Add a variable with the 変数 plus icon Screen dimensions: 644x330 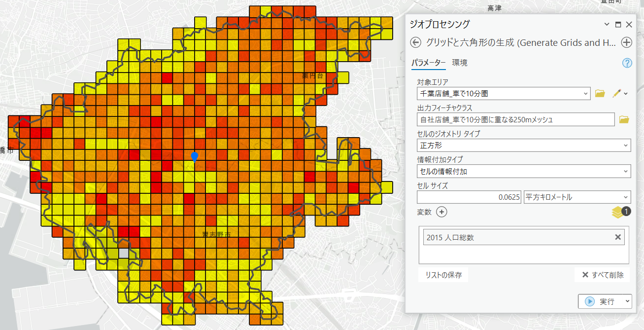pos(442,212)
